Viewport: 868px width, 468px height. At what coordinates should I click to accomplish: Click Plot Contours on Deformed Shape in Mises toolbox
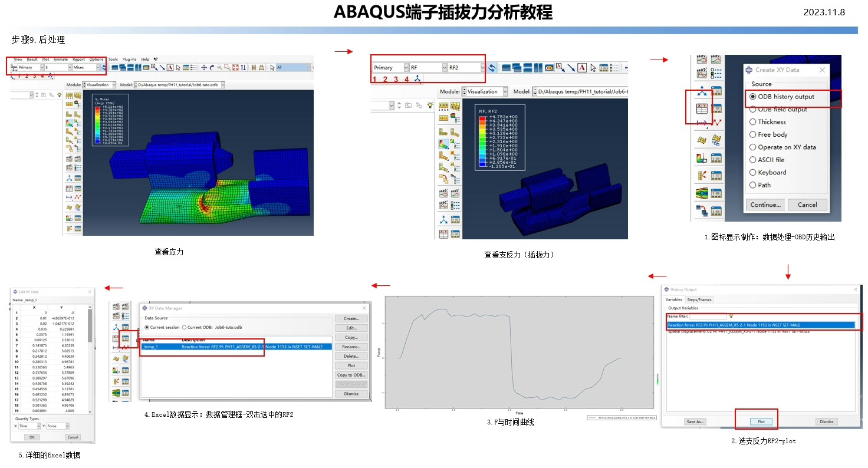pyautogui.click(x=69, y=123)
